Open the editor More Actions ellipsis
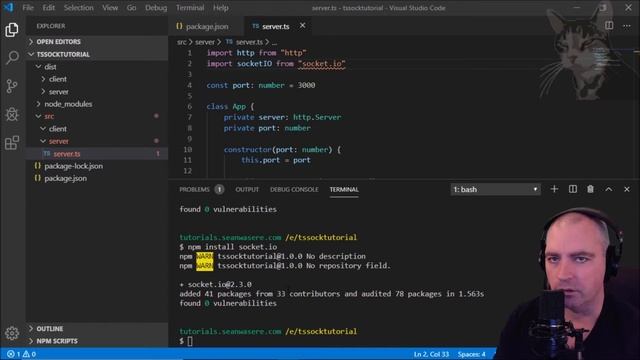The image size is (640, 360). pyautogui.click(x=627, y=26)
